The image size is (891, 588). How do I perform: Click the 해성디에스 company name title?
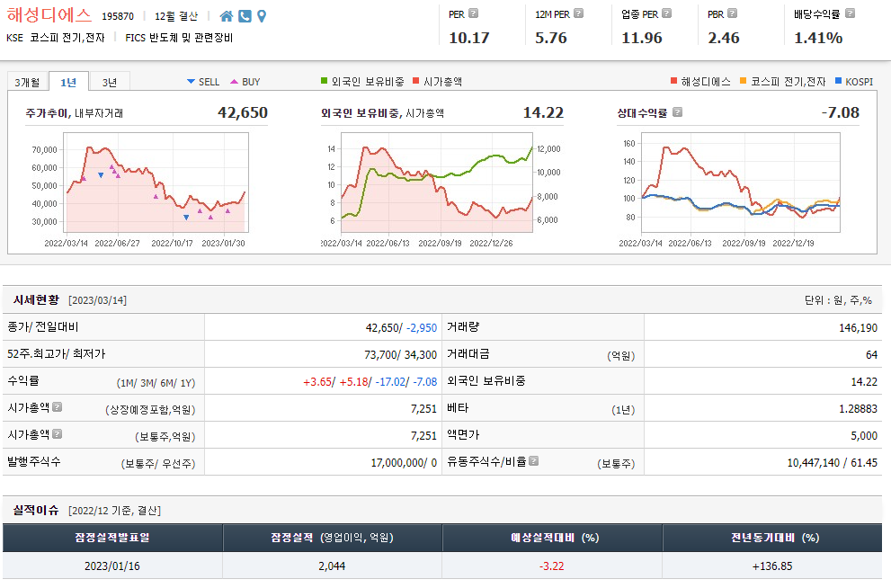[x=49, y=14]
